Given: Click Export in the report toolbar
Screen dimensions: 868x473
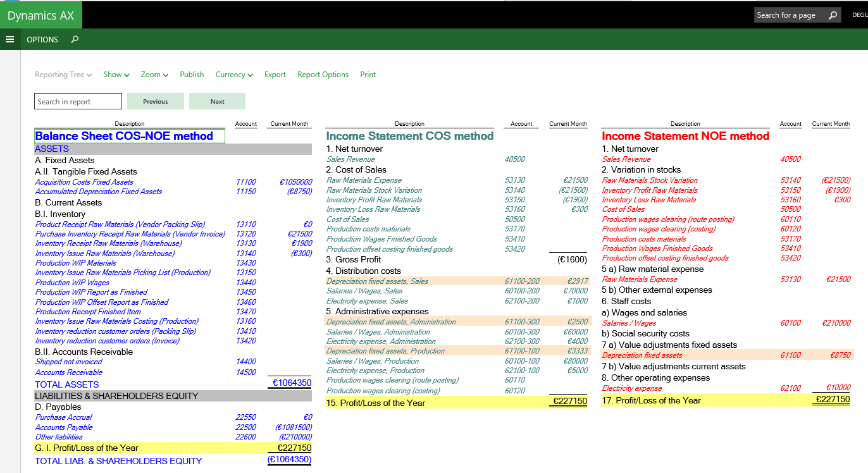Looking at the screenshot, I should coord(275,75).
